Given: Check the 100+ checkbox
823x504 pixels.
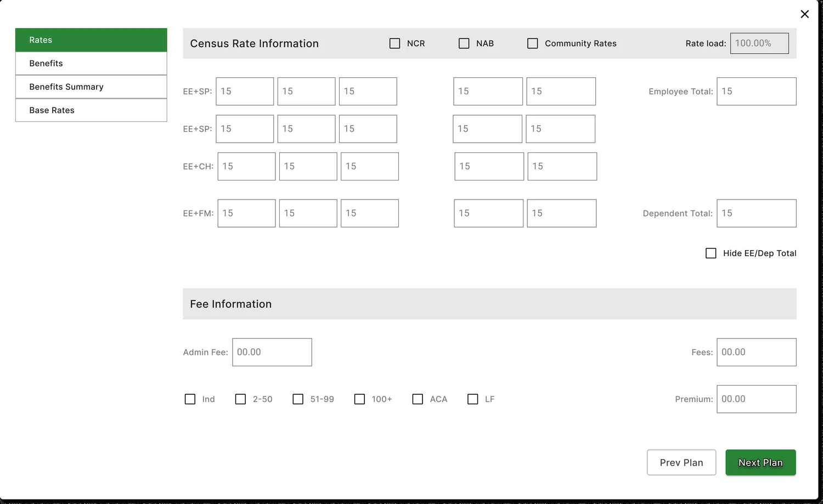Looking at the screenshot, I should (x=359, y=399).
